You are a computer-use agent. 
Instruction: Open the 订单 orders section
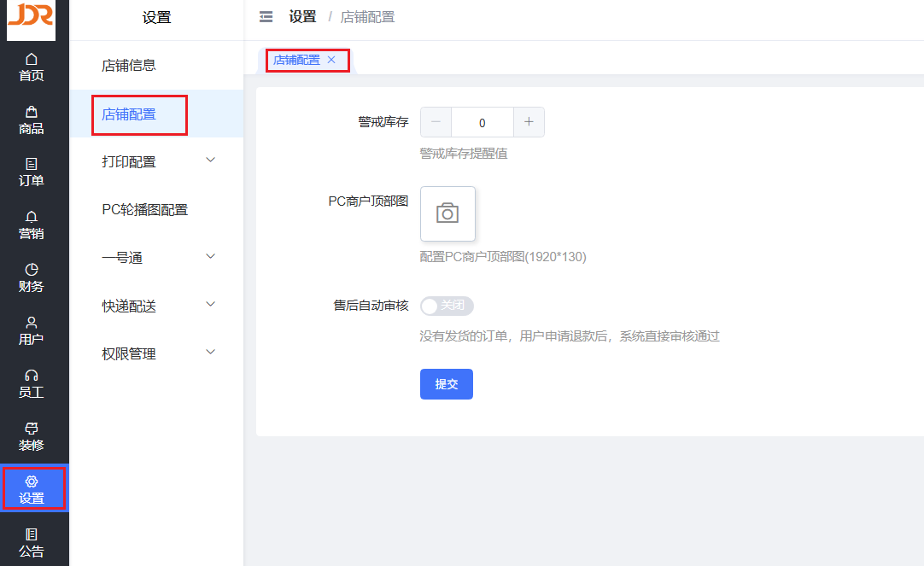pos(32,172)
